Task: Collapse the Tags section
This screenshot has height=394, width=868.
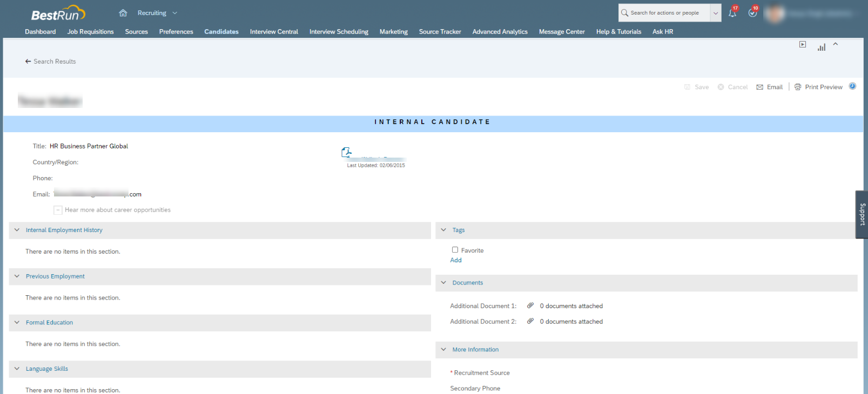Action: click(x=443, y=230)
